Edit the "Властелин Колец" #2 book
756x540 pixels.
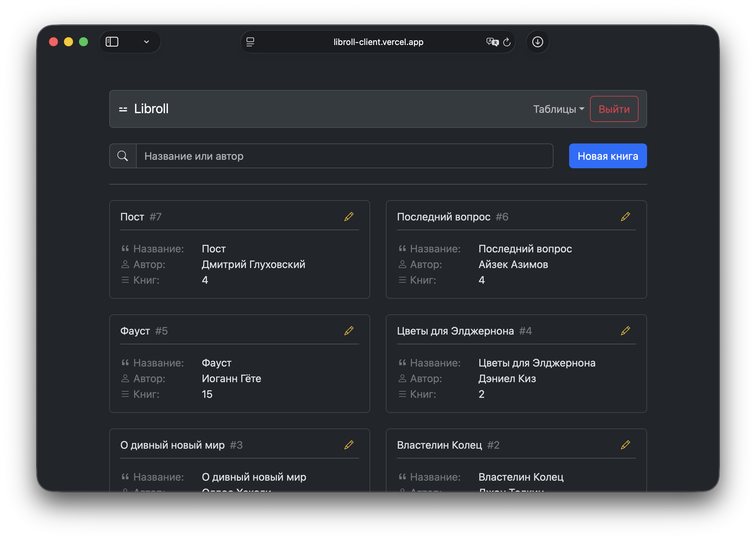pos(625,445)
